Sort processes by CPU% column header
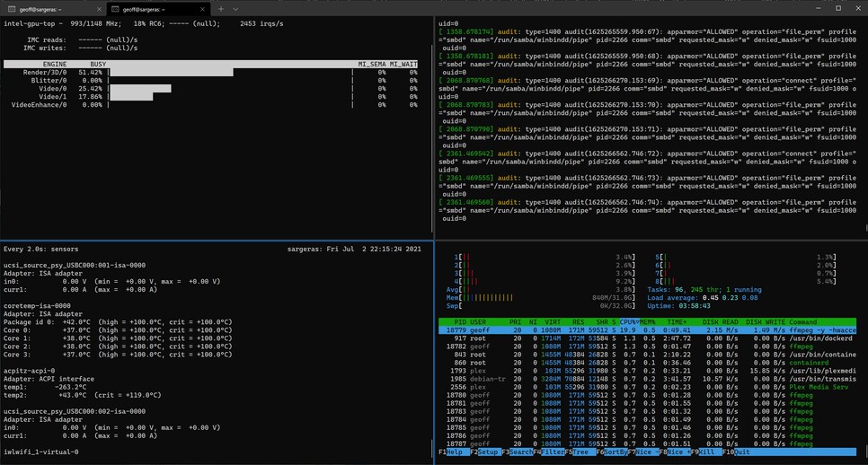Image resolution: width=868 pixels, height=465 pixels. click(x=627, y=321)
